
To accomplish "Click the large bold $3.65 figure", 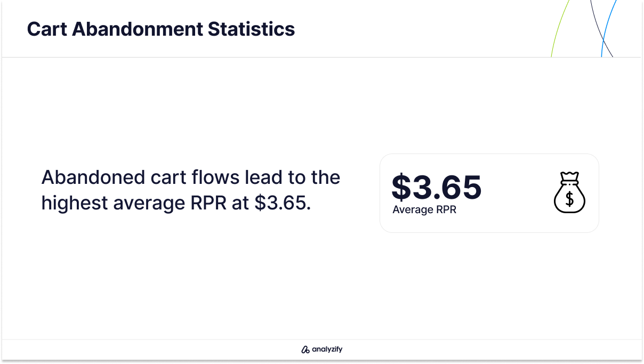I will pyautogui.click(x=437, y=187).
